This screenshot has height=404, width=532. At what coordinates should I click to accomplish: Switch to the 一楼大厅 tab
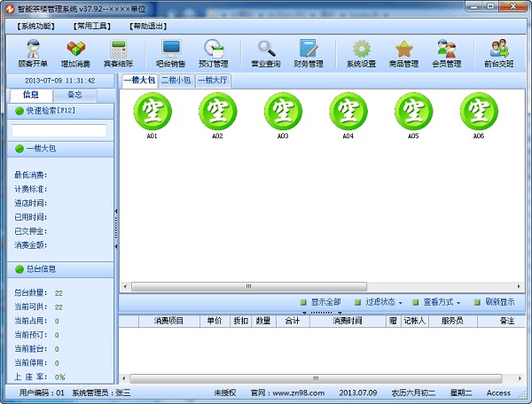tap(213, 81)
